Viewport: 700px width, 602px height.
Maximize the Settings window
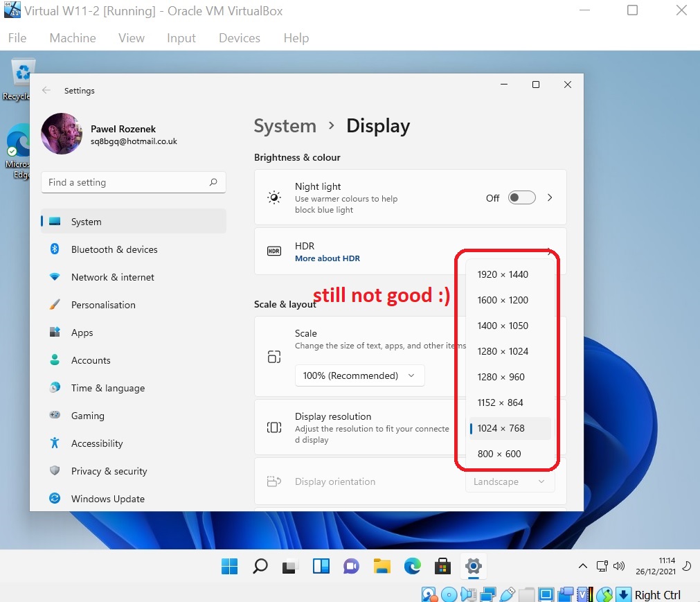point(536,85)
